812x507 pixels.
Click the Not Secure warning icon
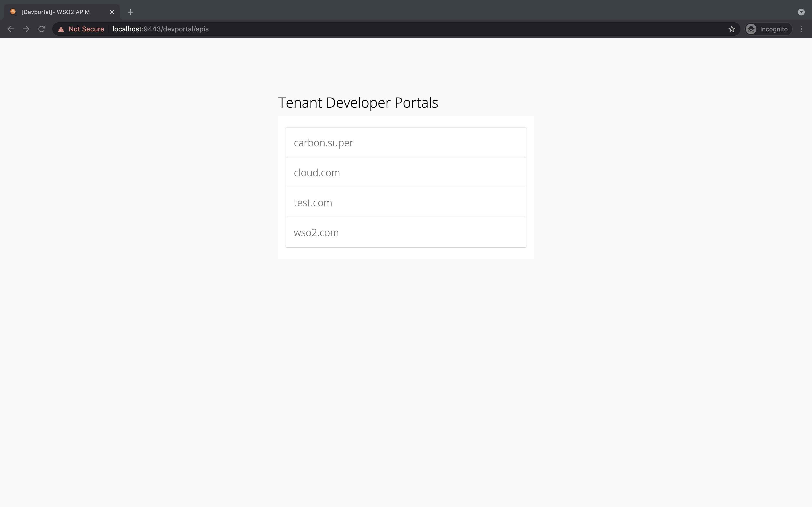[x=61, y=29]
